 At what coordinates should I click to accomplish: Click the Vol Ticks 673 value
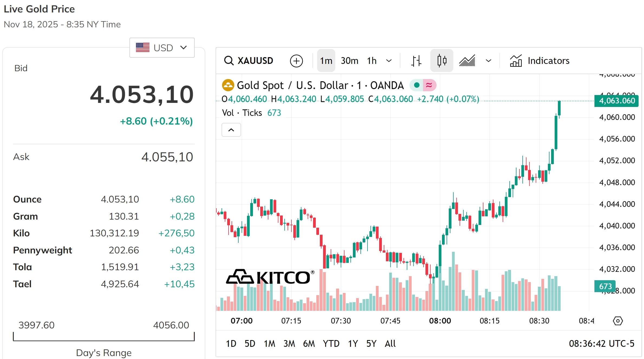[x=274, y=113]
